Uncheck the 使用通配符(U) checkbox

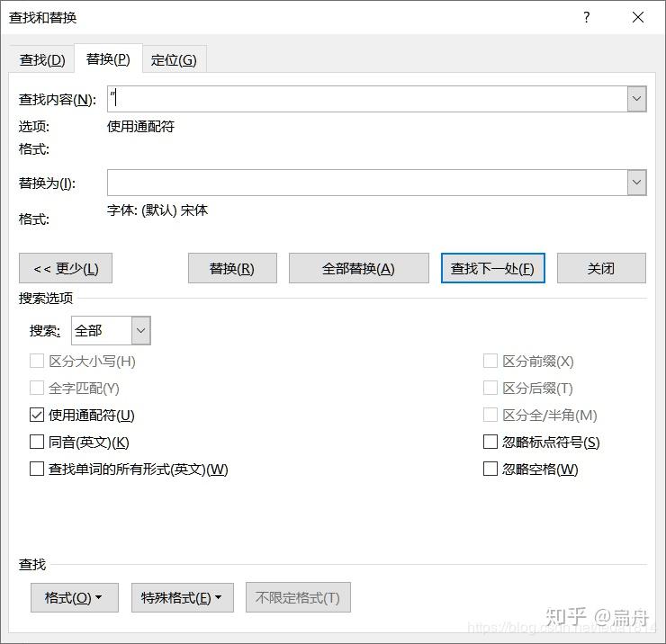point(37,416)
